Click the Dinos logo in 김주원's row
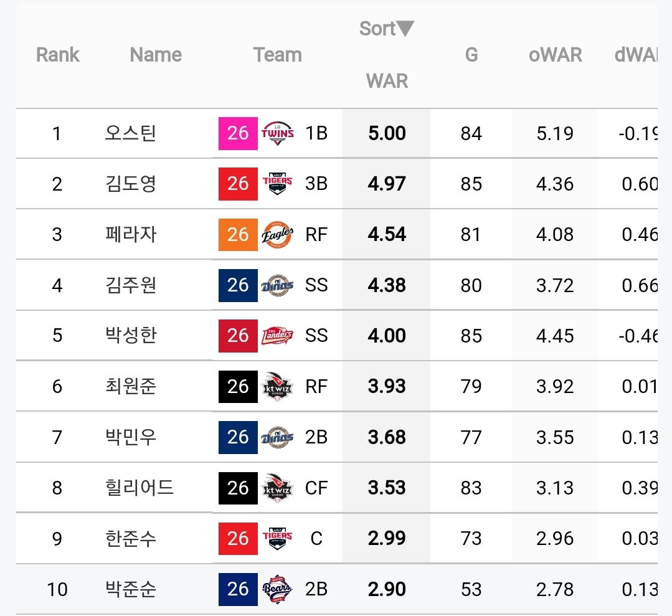Viewport: 672px width, 616px height. (x=277, y=285)
